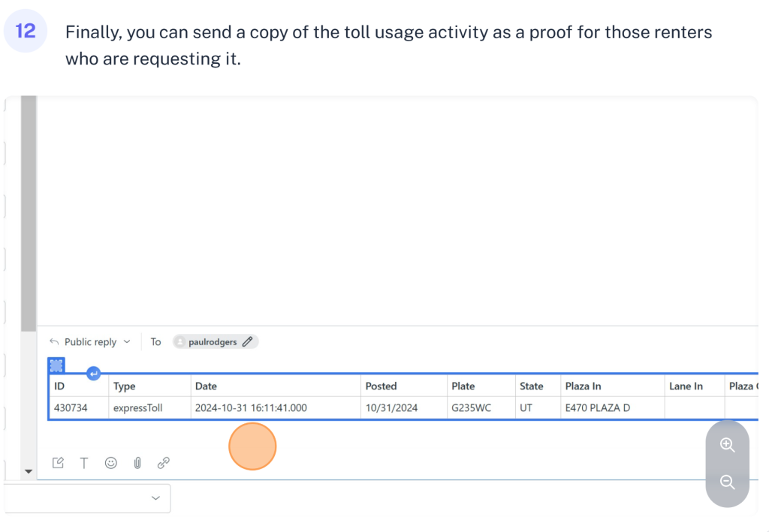Edit recipient with pencil icon beside paulrodgers
Viewport: 769px width, 532px height.
coord(248,341)
